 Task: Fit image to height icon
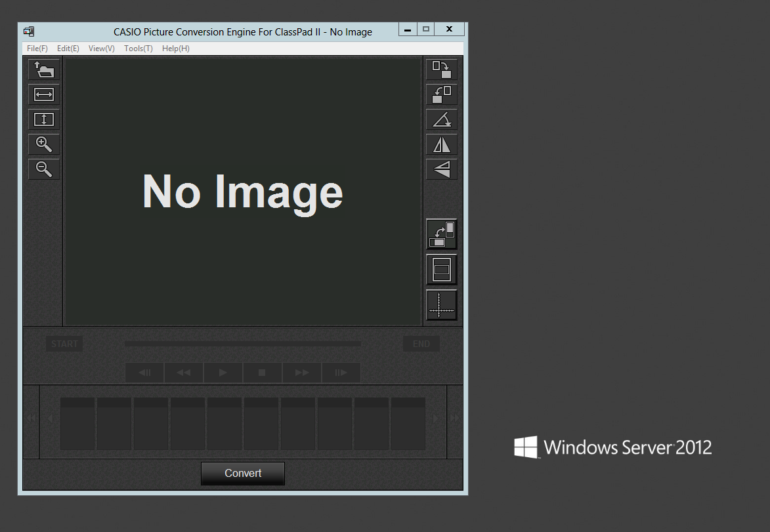tap(44, 119)
